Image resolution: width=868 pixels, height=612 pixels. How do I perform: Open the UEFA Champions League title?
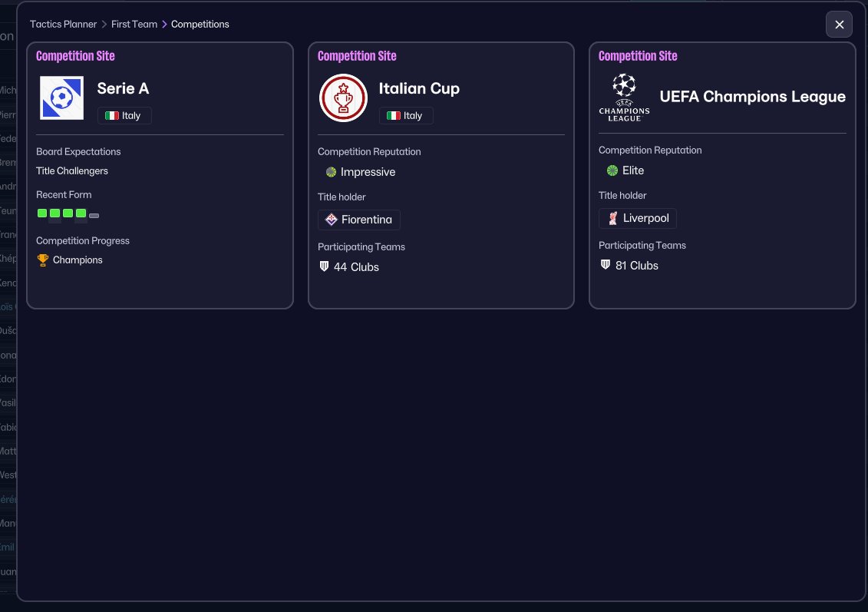click(x=752, y=97)
